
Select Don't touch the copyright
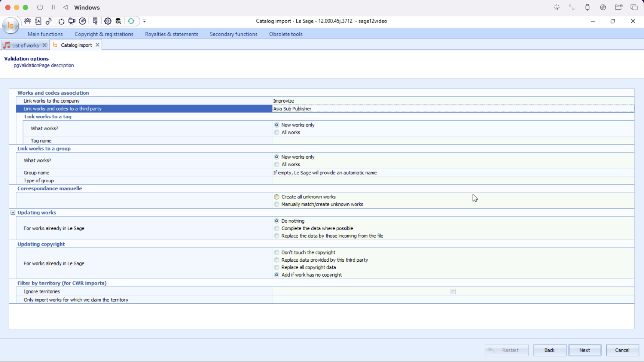(305, 252)
